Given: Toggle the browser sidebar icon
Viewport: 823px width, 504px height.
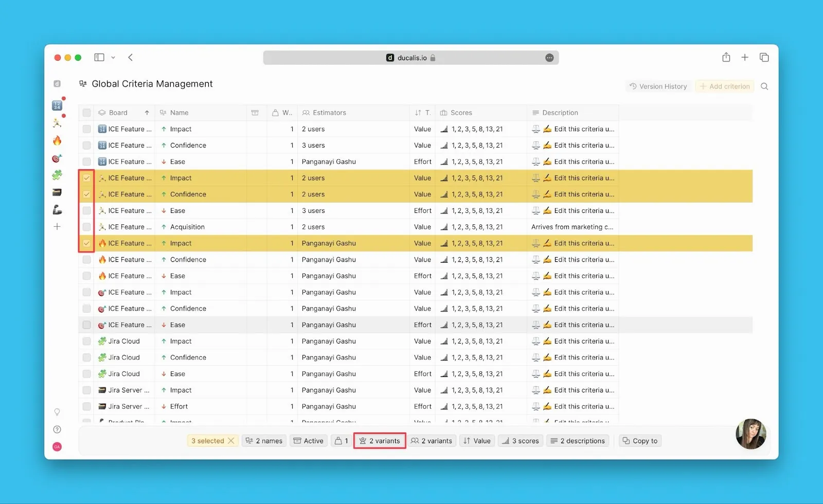Looking at the screenshot, I should pos(99,58).
